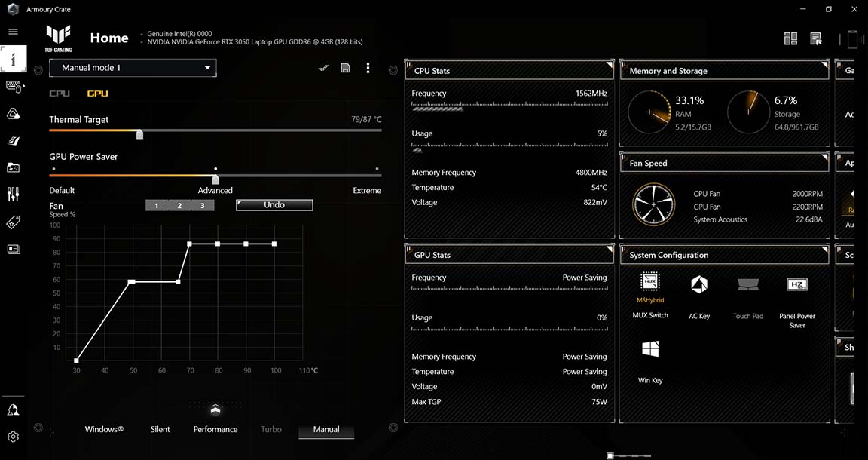The image size is (868, 460).
Task: Save the current profile using floppy disk icon
Action: 345,68
